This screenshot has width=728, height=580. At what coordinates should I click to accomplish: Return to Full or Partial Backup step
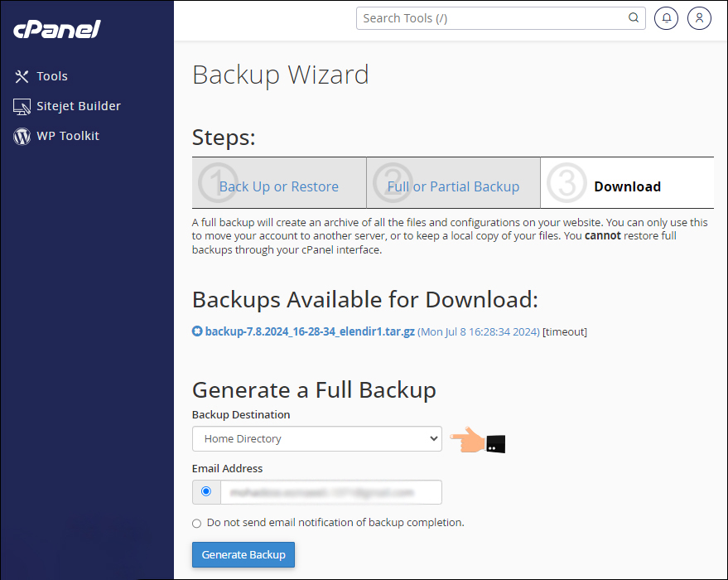(453, 186)
